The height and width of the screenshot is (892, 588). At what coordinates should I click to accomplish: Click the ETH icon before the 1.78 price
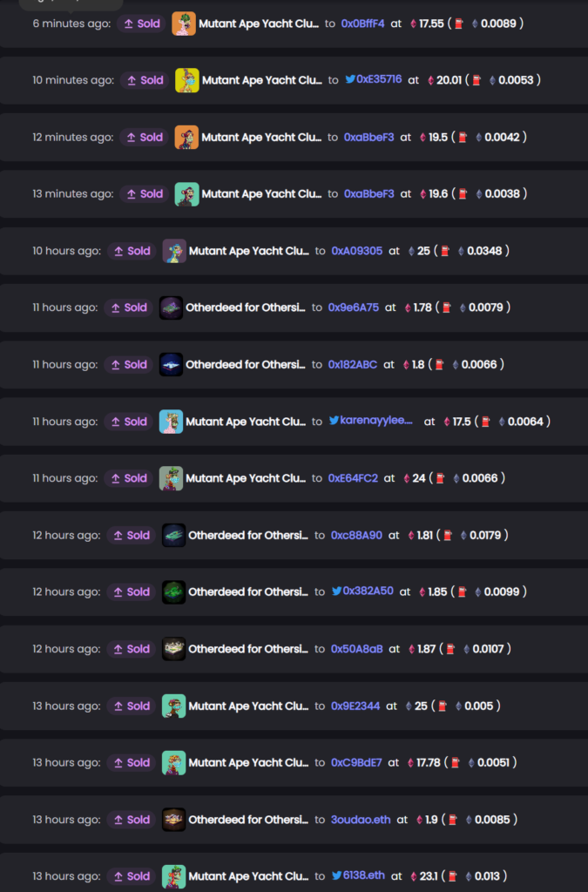[408, 307]
